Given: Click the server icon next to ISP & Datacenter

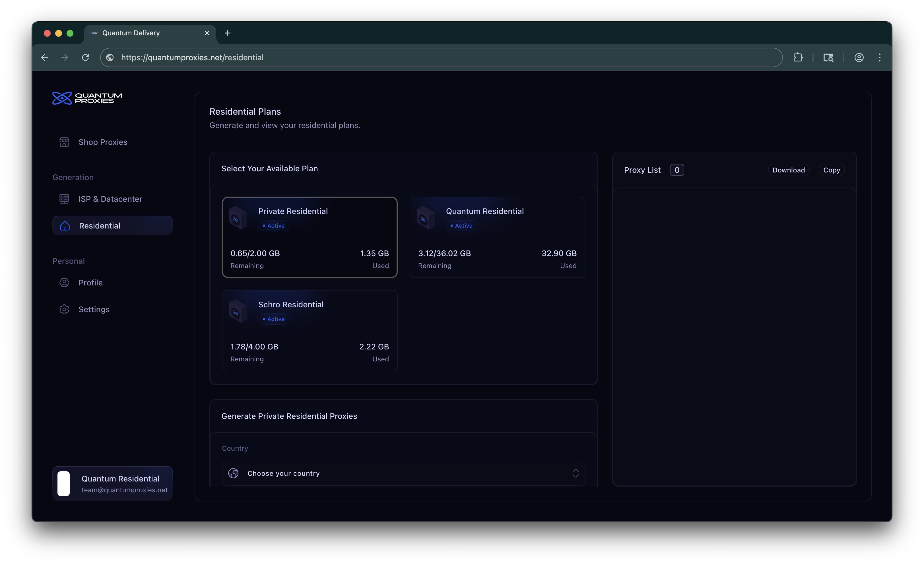Looking at the screenshot, I should tap(64, 199).
